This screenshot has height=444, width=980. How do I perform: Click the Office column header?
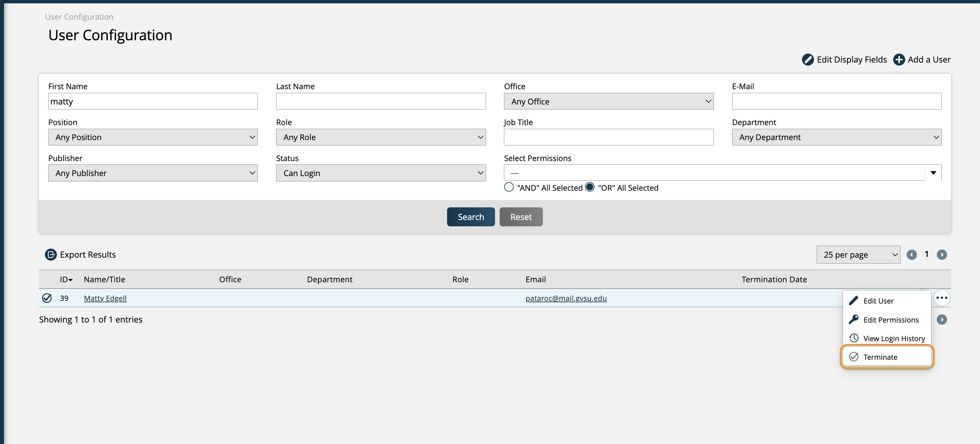230,279
